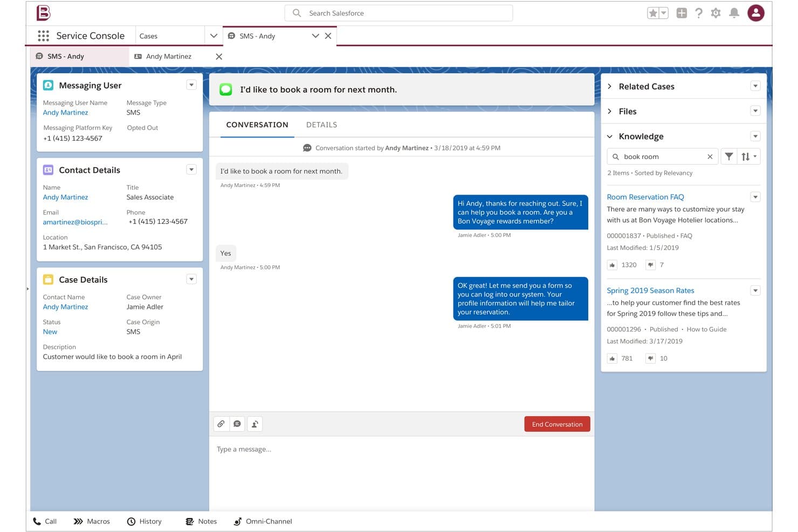Click the End Conversation button

[x=557, y=424]
